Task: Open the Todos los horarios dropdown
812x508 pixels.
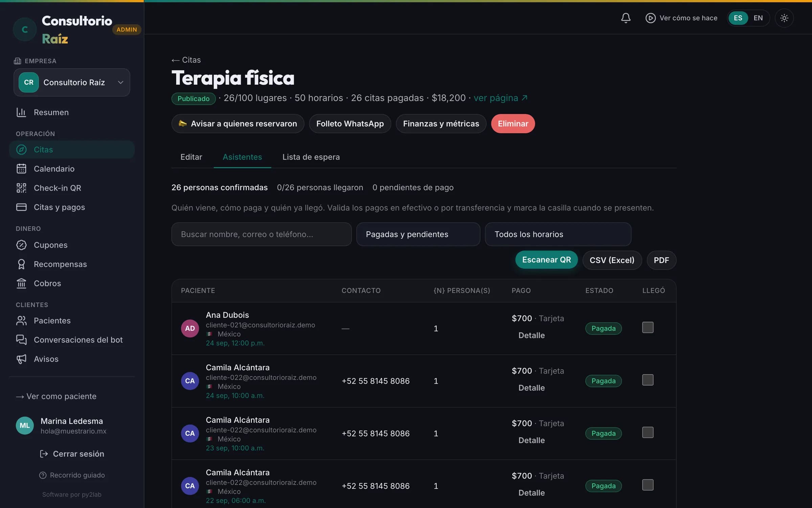Action: 558,234
